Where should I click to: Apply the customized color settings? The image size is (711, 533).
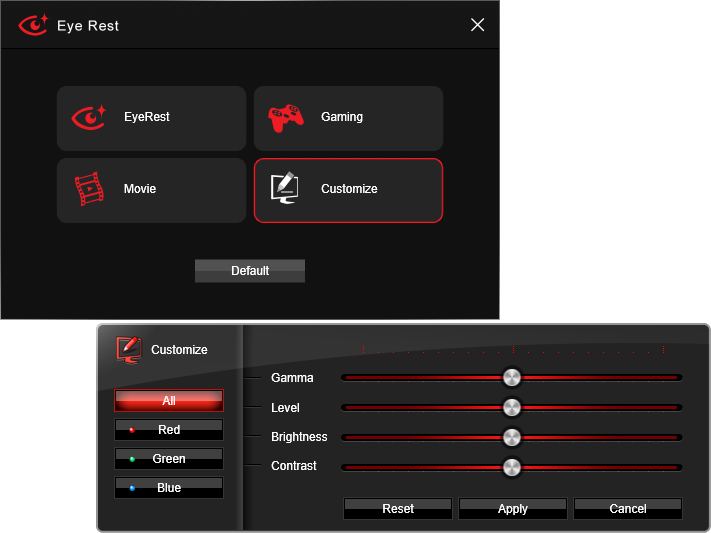pyautogui.click(x=512, y=509)
